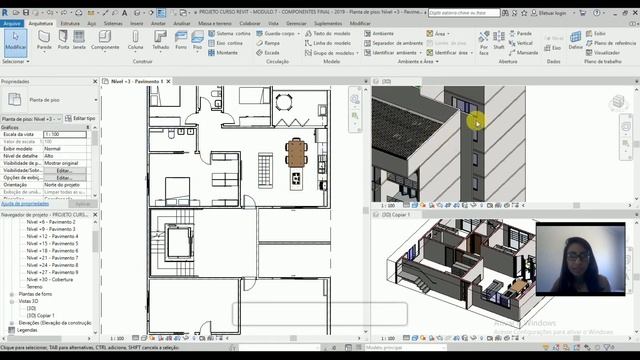Image resolution: width=640 pixels, height=360 pixels.
Task: Open Nível +12 - Pavimento 4 in project browser
Action: click(x=52, y=236)
